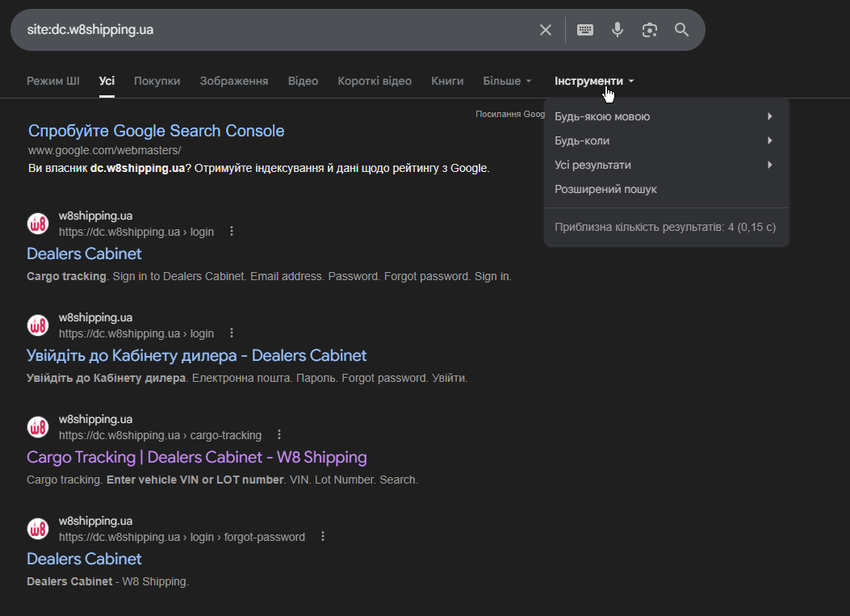This screenshot has height=616, width=850.
Task: Open 'Спробуйте Google Search Console' link
Action: coord(156,131)
